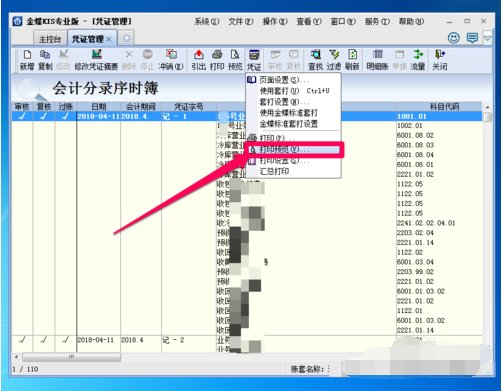Click the 过账 column header
This screenshot has height=391, width=502.
[x=66, y=107]
